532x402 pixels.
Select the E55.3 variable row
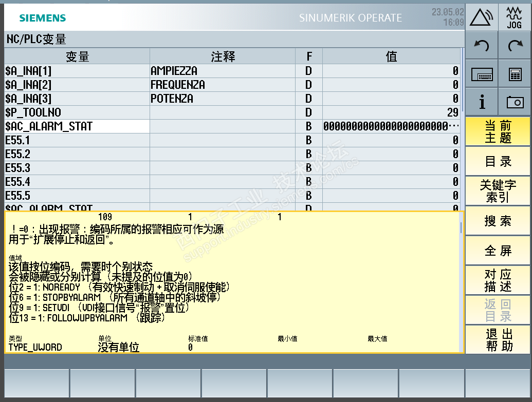tap(232, 168)
